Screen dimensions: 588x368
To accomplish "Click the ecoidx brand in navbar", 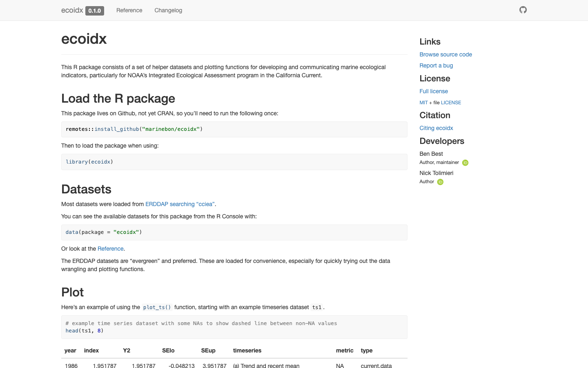I will coord(72,10).
